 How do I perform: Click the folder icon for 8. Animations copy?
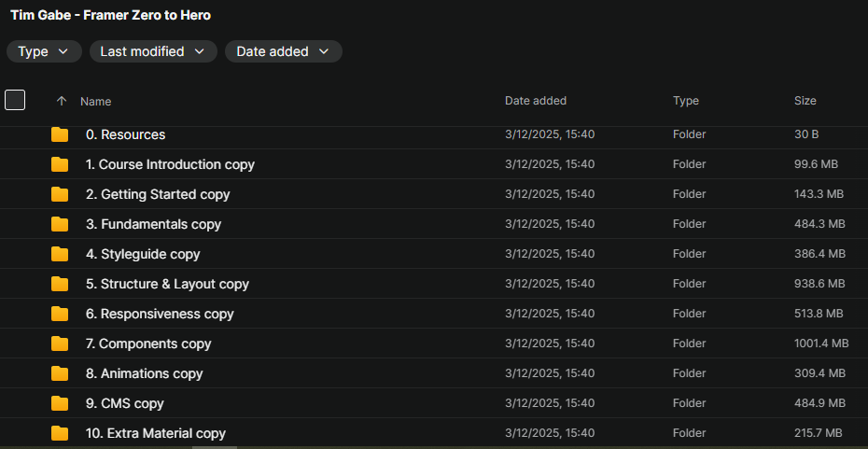(x=60, y=373)
